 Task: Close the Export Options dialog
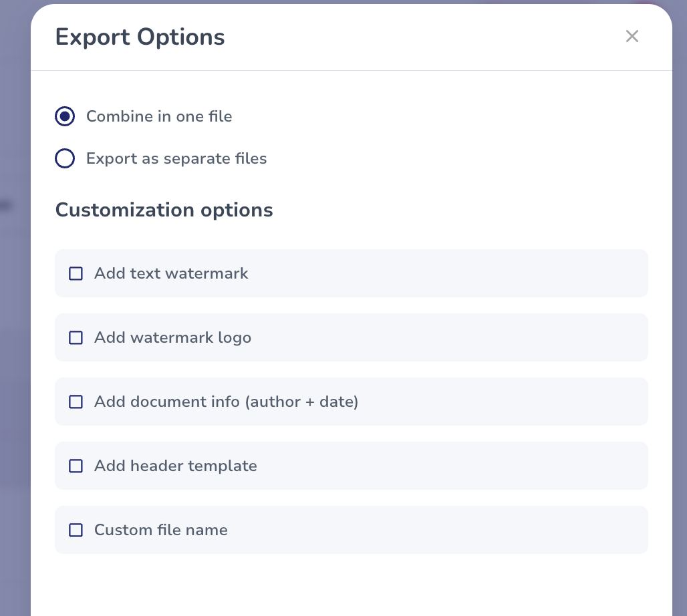632,37
